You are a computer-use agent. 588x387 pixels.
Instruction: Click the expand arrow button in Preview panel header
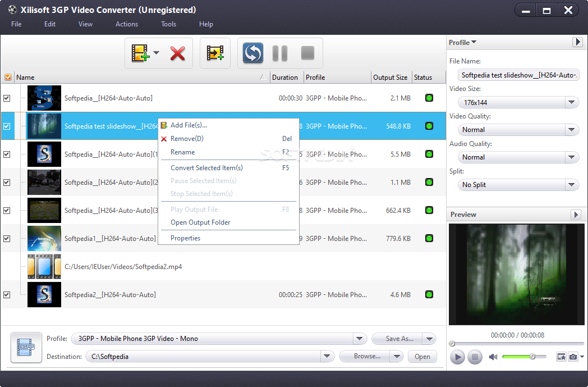pyautogui.click(x=576, y=215)
